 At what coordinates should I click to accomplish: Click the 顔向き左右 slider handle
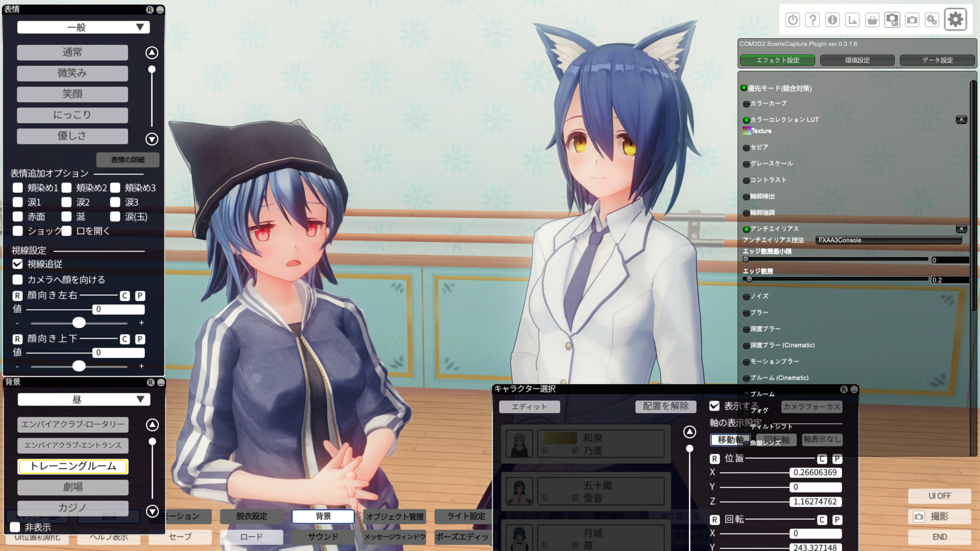click(x=79, y=323)
